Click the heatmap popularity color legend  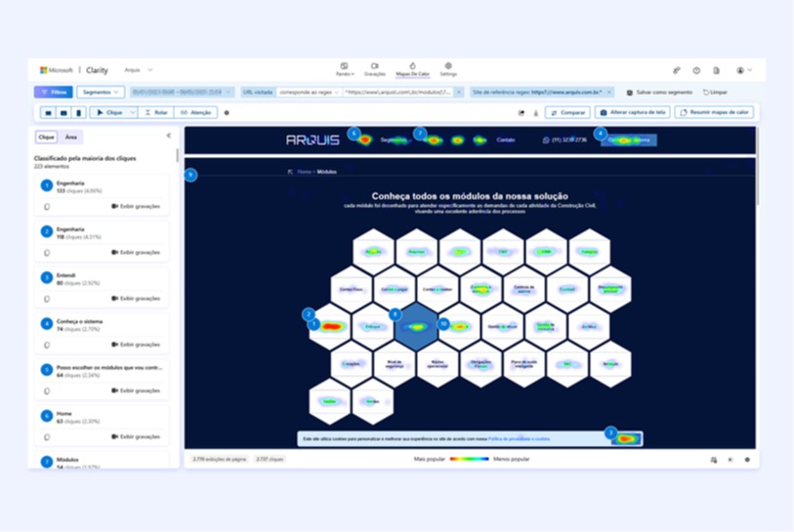click(470, 459)
